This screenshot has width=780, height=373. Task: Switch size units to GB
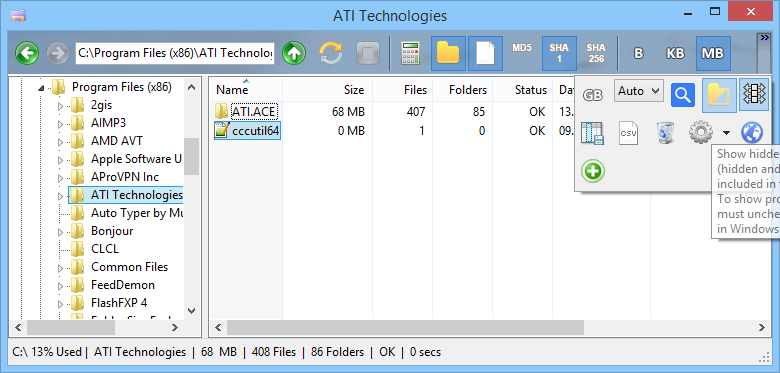[592, 95]
